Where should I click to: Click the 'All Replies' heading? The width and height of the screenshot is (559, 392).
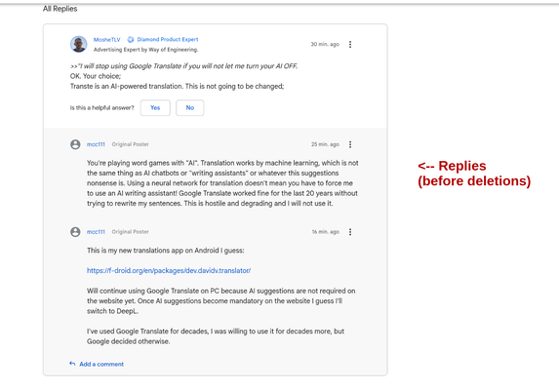pyautogui.click(x=60, y=9)
